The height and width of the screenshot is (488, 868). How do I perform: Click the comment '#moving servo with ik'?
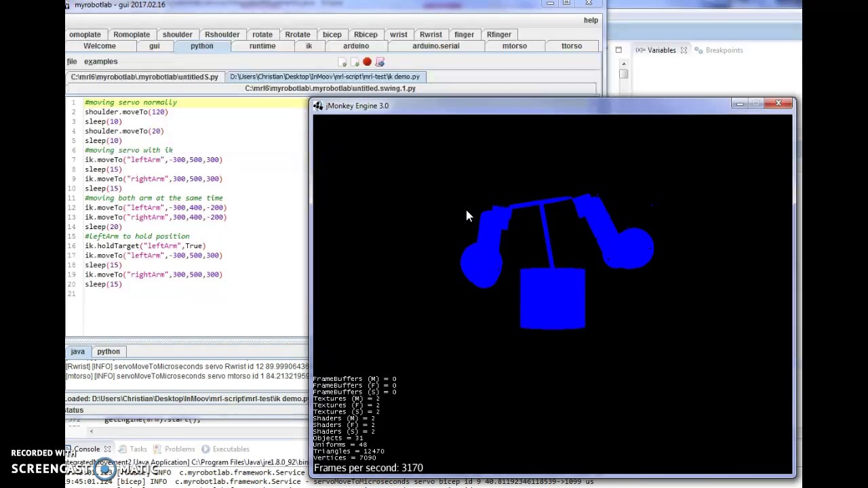129,150
